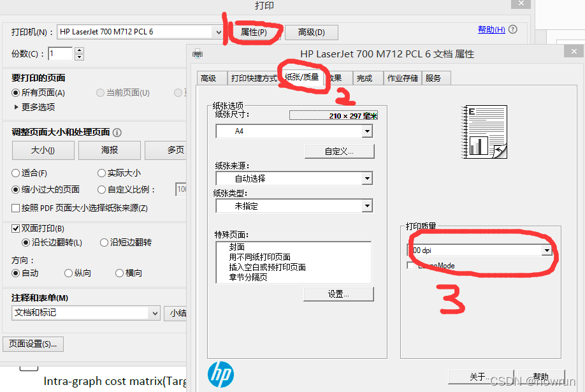Viewport: 585px width, 392px height.
Task: Select print pages on different paper item
Action: [259, 257]
